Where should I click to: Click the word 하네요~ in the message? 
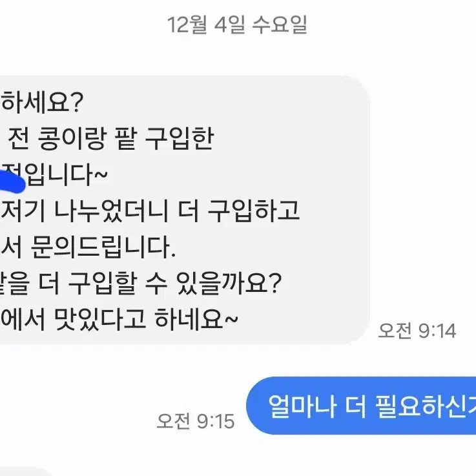point(196,319)
